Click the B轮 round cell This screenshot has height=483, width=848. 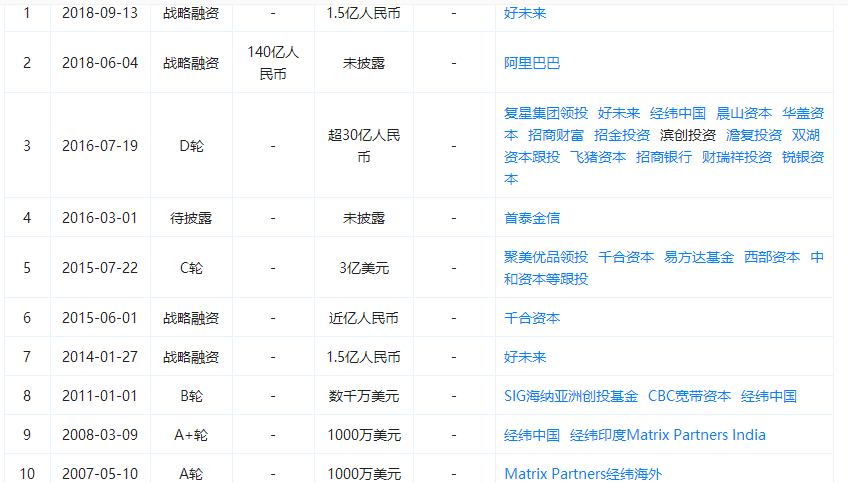[191, 396]
